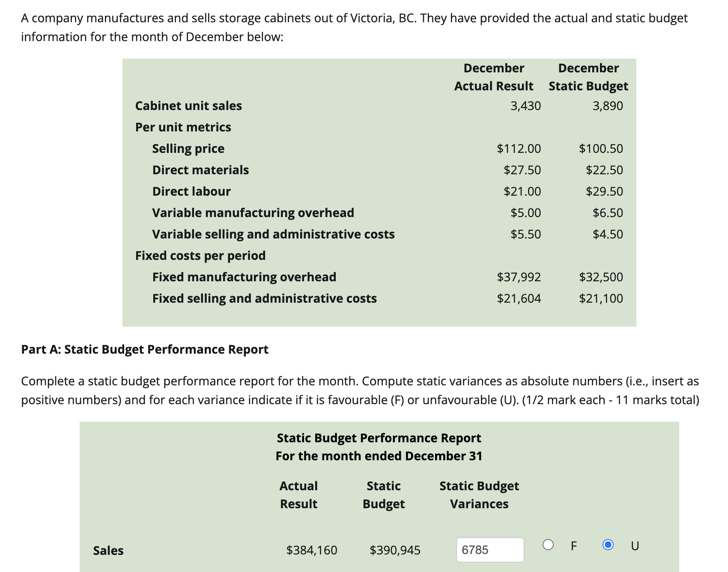Click 'Fixed selling and administrative costs' label
The width and height of the screenshot is (728, 572).
pyautogui.click(x=265, y=298)
